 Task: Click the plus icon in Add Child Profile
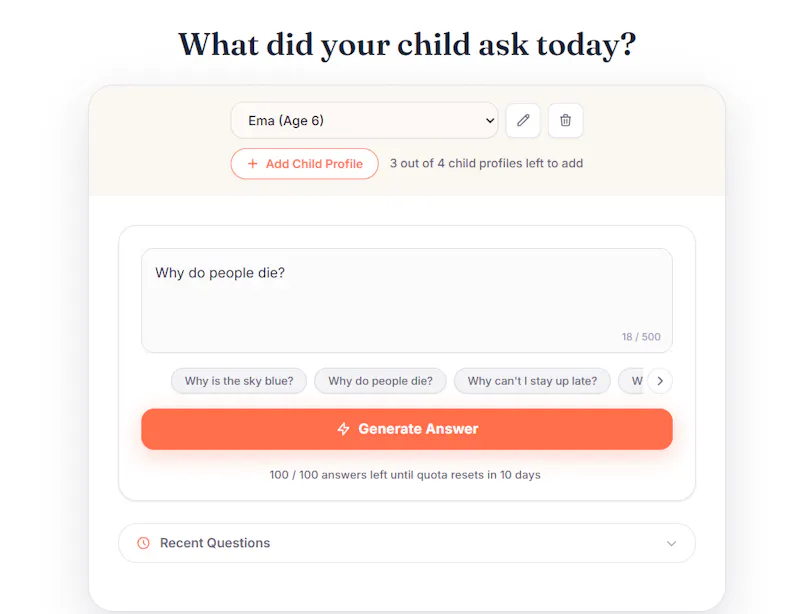click(252, 164)
